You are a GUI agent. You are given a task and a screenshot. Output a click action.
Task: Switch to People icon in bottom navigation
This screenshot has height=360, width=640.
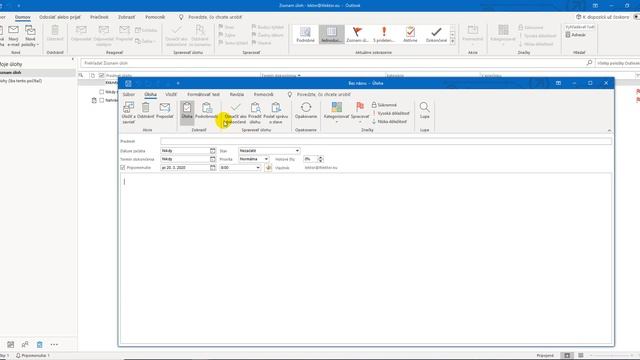pyautogui.click(x=25, y=344)
